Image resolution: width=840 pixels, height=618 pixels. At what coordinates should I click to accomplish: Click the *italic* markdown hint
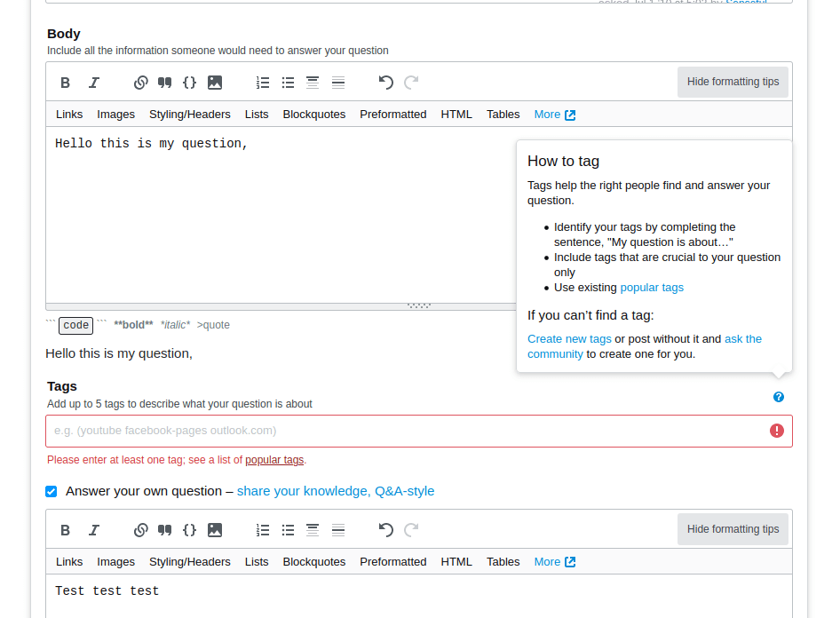click(175, 325)
